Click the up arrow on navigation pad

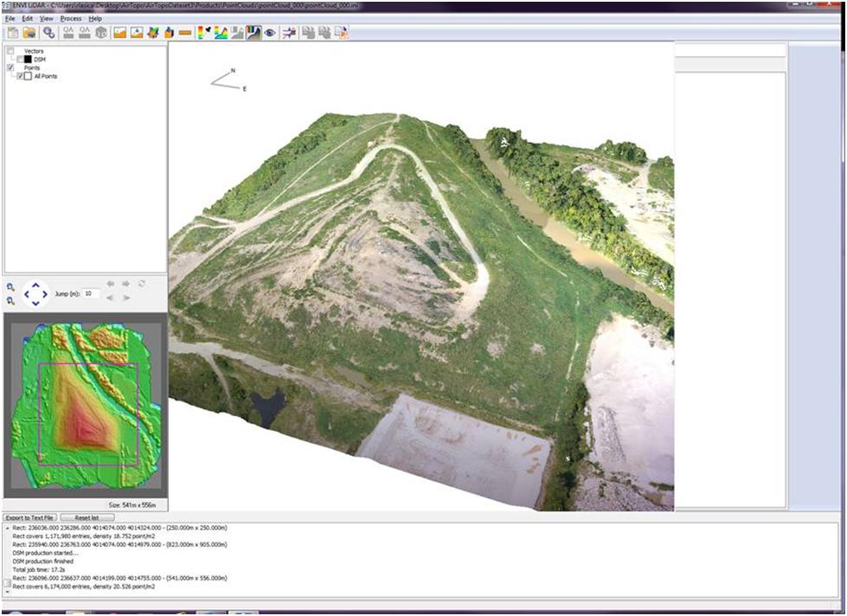pyautogui.click(x=35, y=284)
